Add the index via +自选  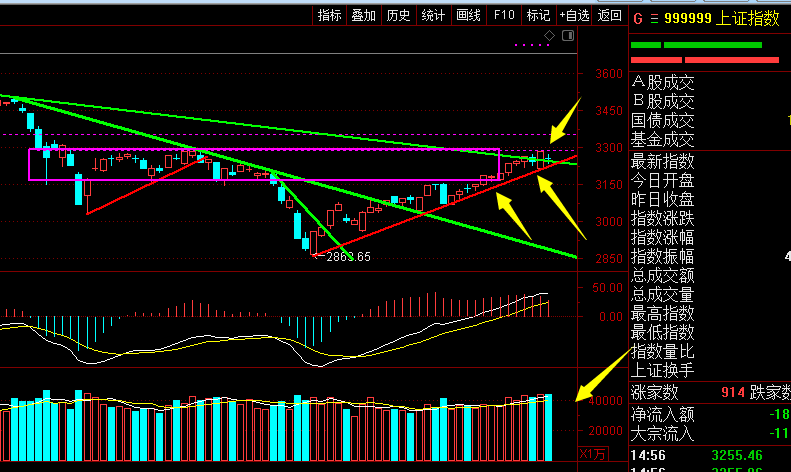pos(574,16)
